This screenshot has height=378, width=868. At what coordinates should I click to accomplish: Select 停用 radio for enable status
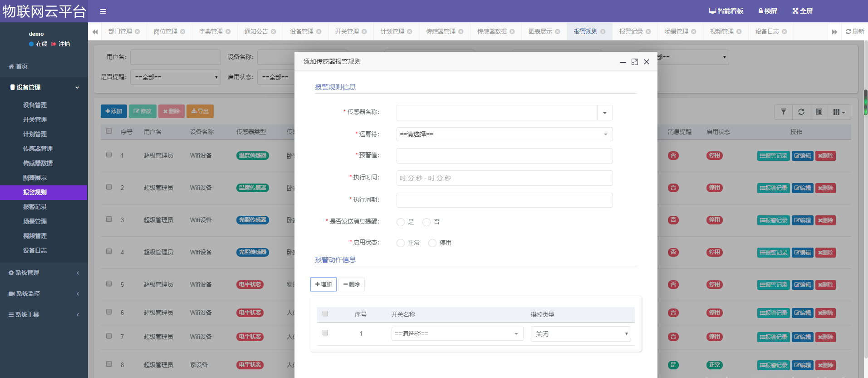pyautogui.click(x=432, y=243)
